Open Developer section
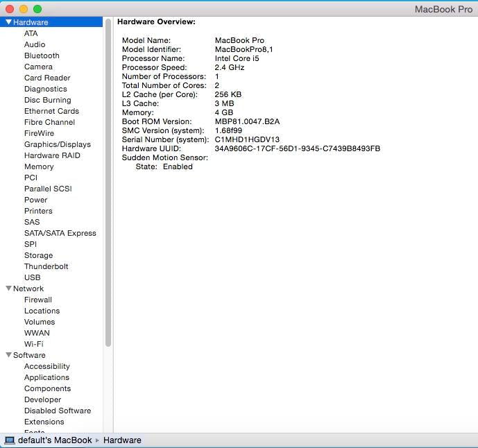478x448 pixels. tap(42, 399)
